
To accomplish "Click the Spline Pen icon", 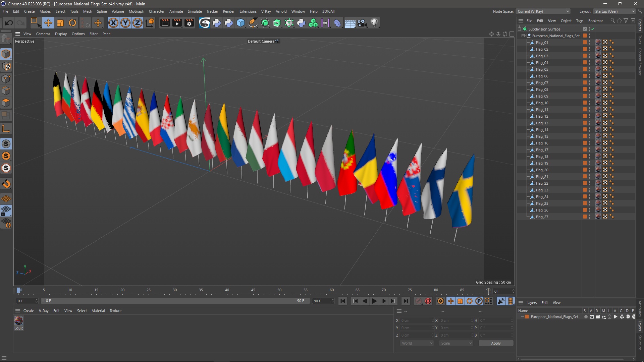I will [x=253, y=23].
